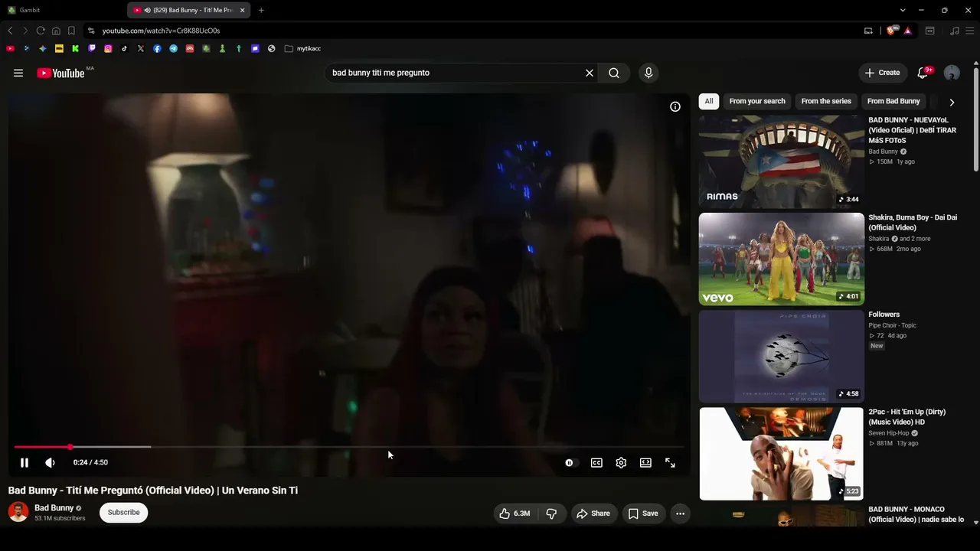Open the media playlist music note icon
980x551 pixels.
[955, 31]
